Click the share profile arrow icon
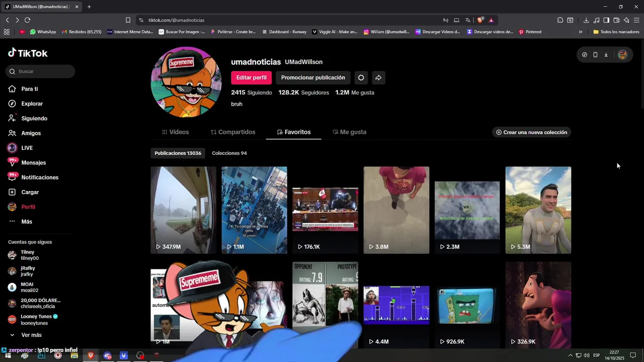 click(x=378, y=77)
